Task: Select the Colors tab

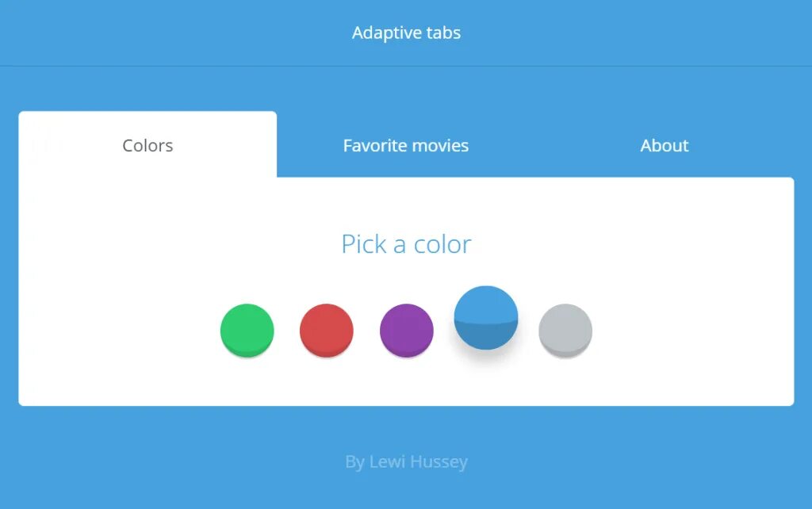Action: point(147,146)
